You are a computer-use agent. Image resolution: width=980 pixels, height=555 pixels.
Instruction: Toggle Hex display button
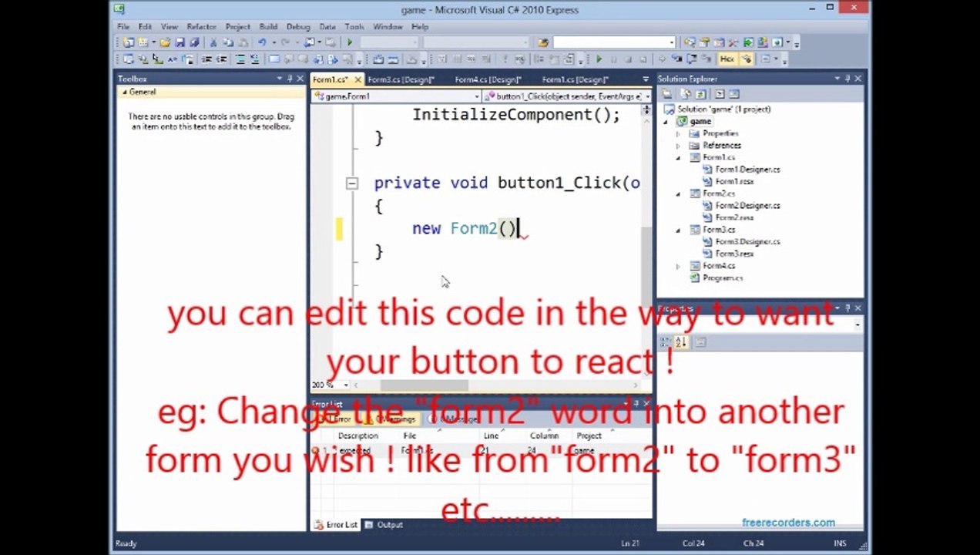[727, 59]
